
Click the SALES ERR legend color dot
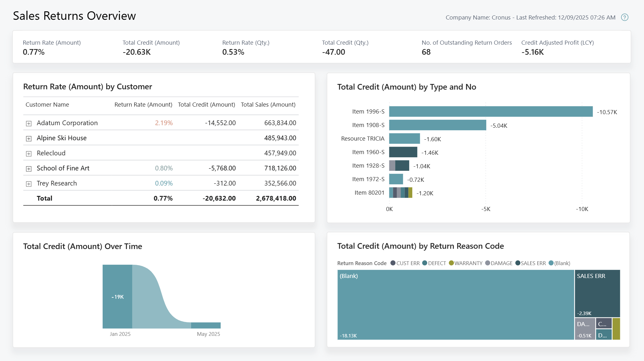coord(517,263)
